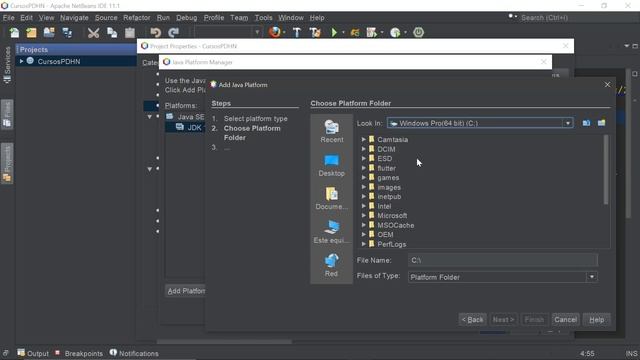Expand the games folder

[363, 178]
